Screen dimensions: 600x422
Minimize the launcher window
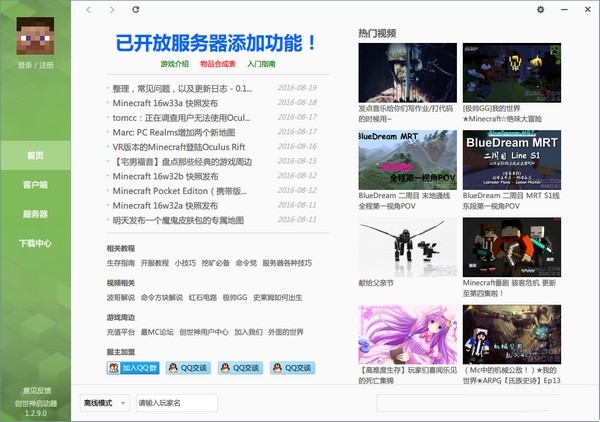coord(564,10)
